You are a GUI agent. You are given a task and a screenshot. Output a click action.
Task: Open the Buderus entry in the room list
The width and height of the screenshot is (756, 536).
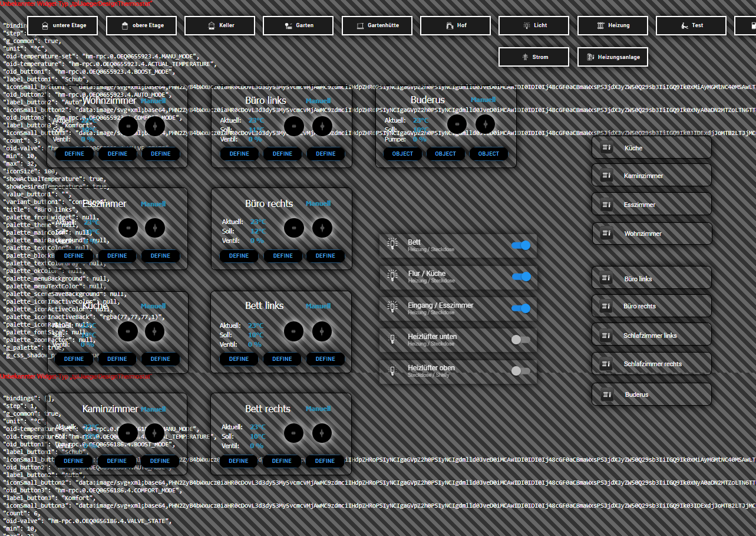coord(652,394)
